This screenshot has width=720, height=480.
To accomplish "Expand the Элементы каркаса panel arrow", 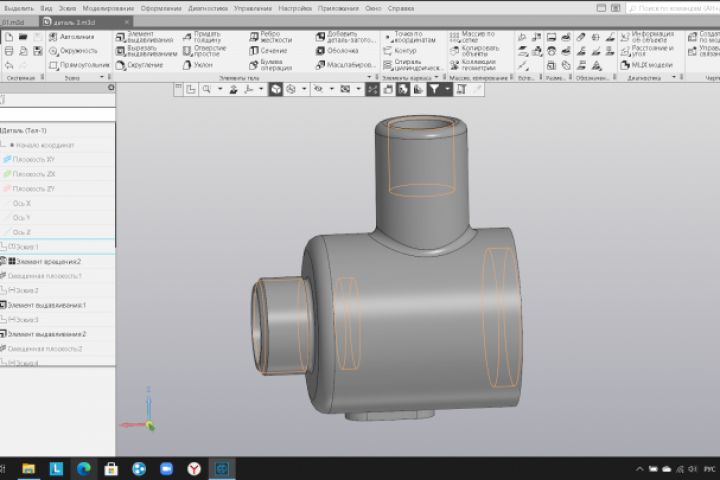I will 436,77.
